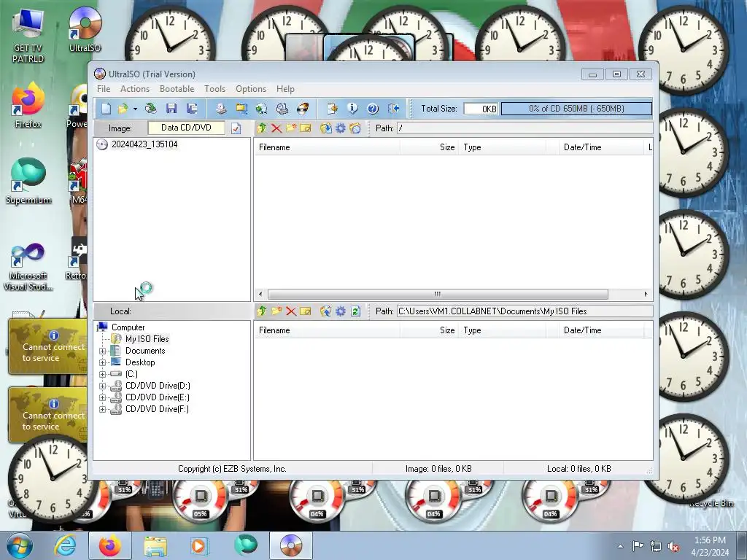The image size is (747, 560).
Task: Expand the Desktop tree node
Action: click(102, 362)
